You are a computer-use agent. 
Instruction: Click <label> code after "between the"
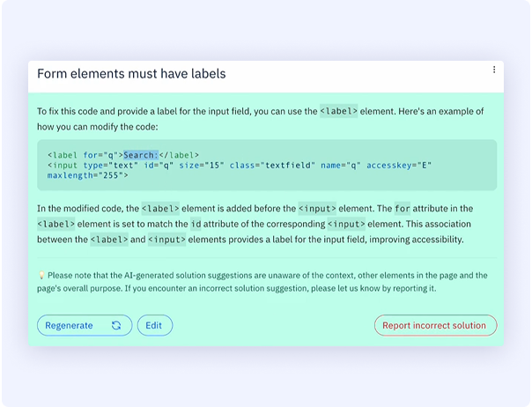pyautogui.click(x=107, y=240)
